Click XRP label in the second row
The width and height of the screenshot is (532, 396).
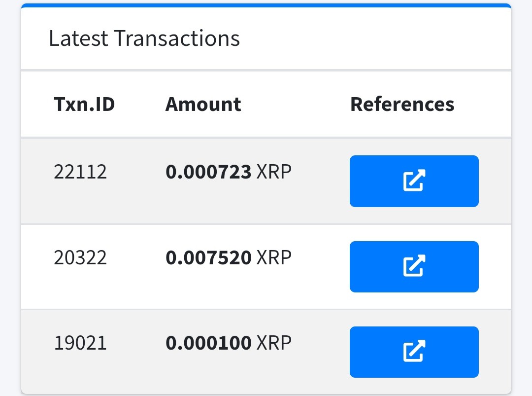274,257
